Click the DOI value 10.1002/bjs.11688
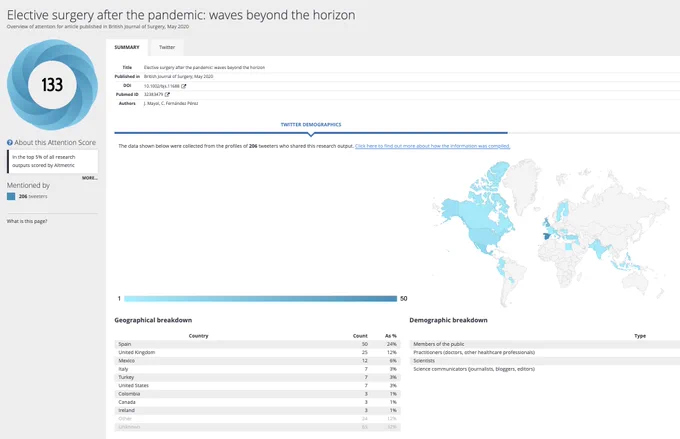The height and width of the screenshot is (439, 680). pyautogui.click(x=162, y=86)
